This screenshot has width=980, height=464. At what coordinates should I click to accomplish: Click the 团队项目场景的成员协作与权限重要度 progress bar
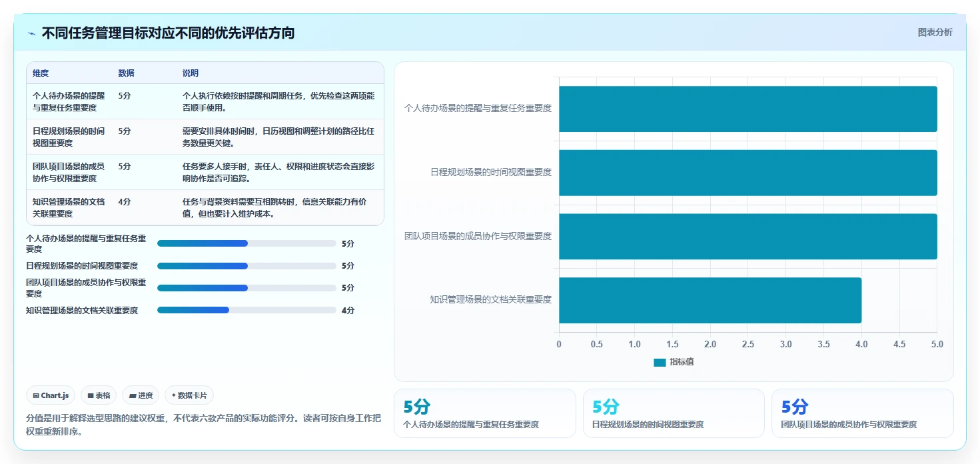click(246, 288)
